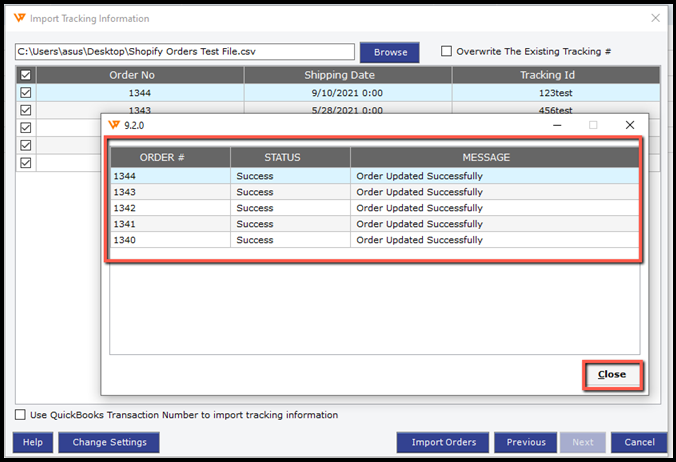Toggle Use QuickBooks Transaction Number checkbox
Screen dimensions: 676x462
[x=21, y=415]
